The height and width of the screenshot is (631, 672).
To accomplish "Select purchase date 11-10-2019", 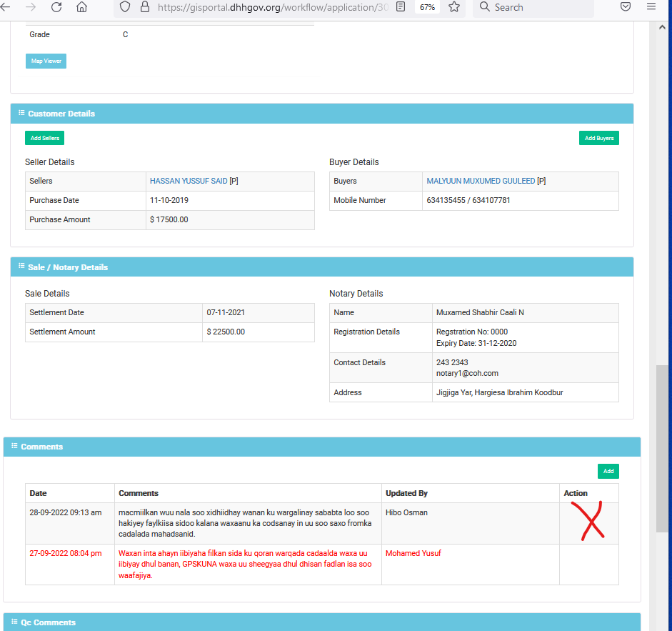I will pos(169,200).
